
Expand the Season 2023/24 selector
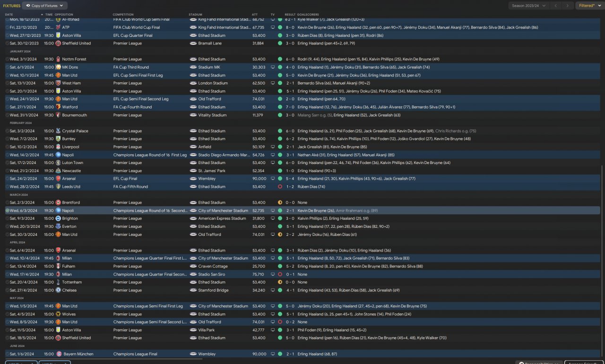click(529, 6)
